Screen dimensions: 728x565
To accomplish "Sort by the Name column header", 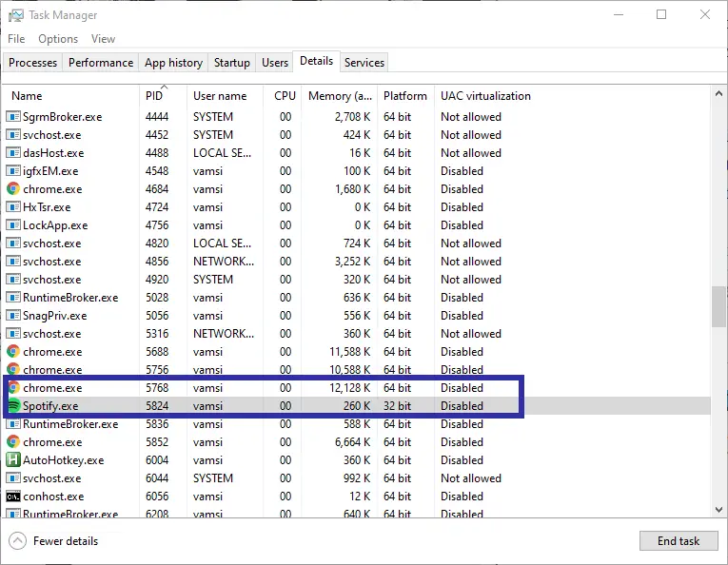I will [x=70, y=96].
